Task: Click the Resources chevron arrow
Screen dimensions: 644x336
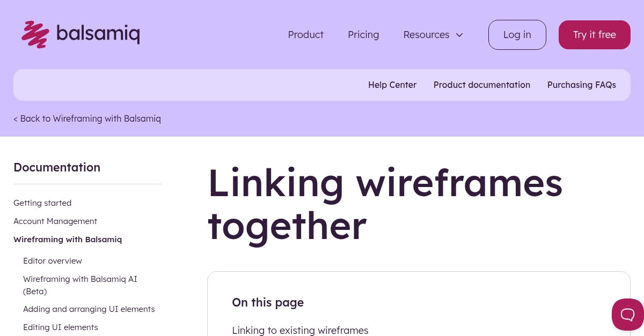Action: click(459, 35)
